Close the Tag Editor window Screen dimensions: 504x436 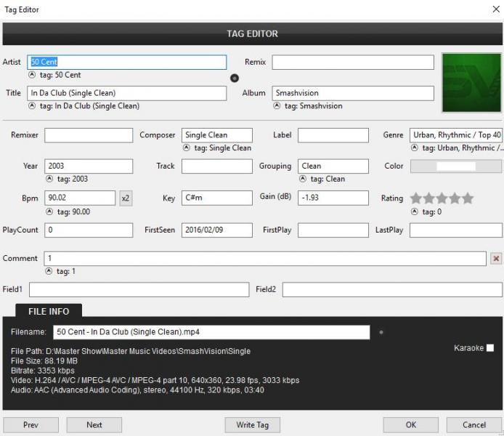(496, 9)
